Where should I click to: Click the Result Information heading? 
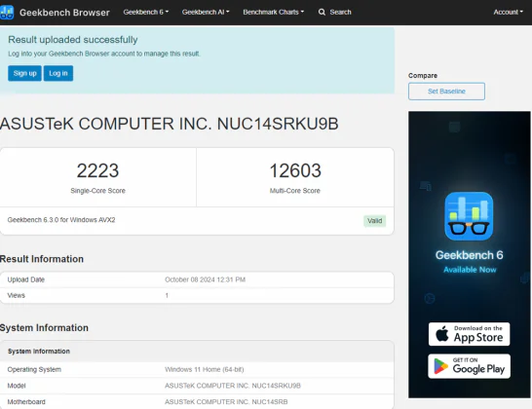pos(42,259)
